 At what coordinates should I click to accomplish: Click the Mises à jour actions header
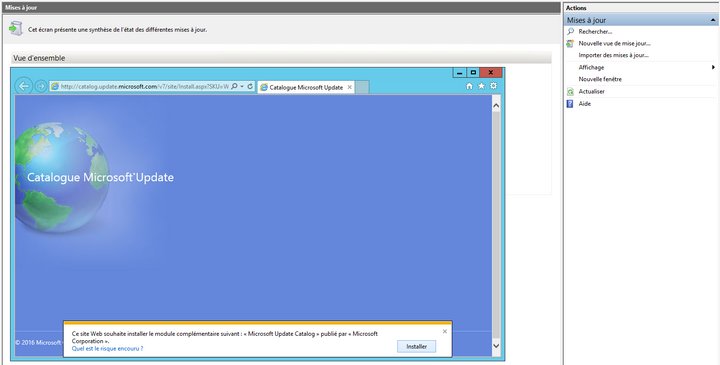click(x=641, y=20)
